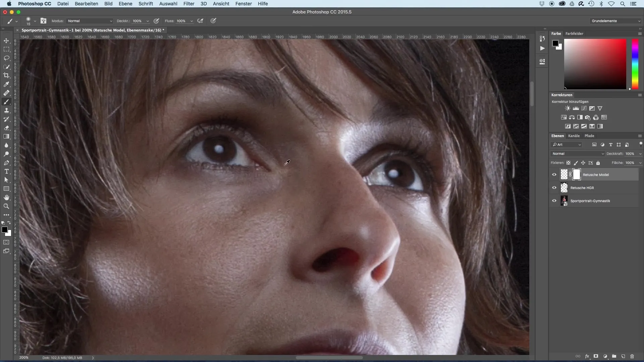This screenshot has height=362, width=644.
Task: Toggle airbrush mode button
Action: [x=200, y=21]
